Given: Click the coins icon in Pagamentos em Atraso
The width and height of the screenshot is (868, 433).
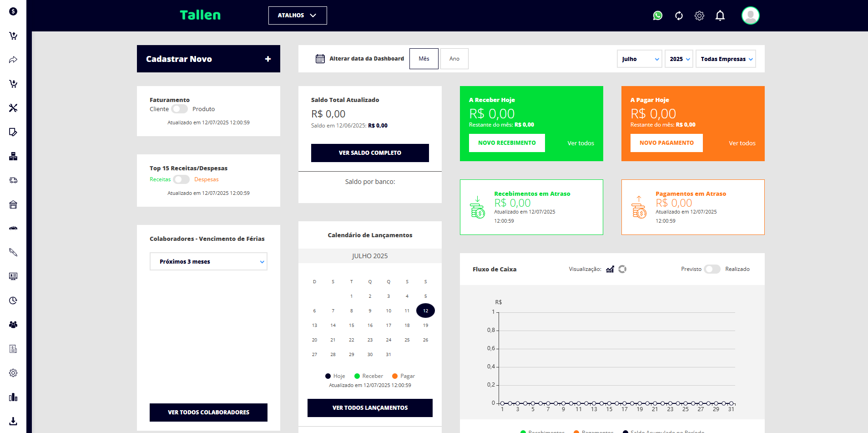Looking at the screenshot, I should pos(639,207).
